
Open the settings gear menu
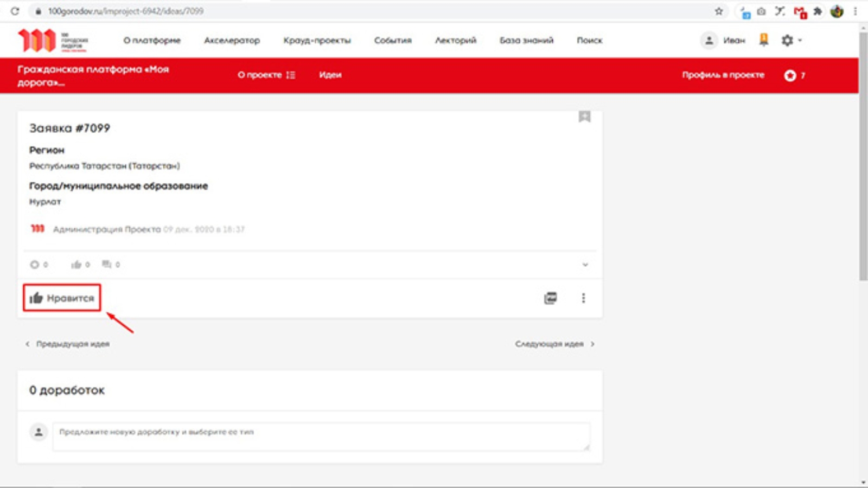pyautogui.click(x=787, y=40)
